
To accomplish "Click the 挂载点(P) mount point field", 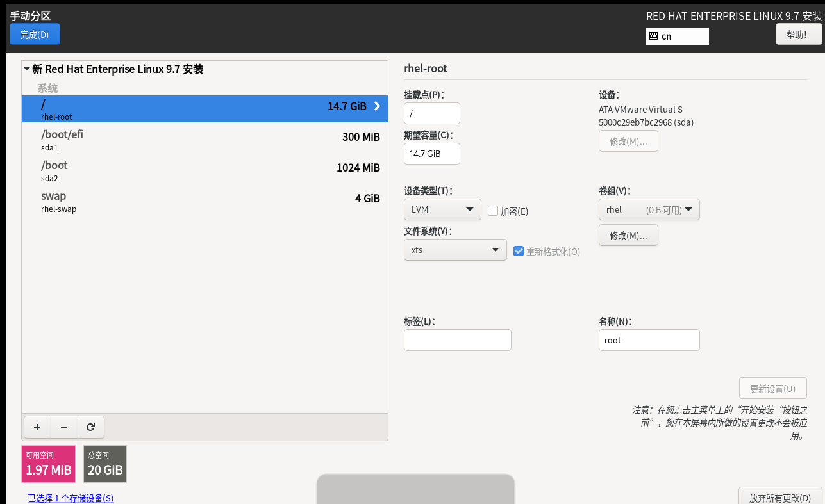I will coord(432,113).
